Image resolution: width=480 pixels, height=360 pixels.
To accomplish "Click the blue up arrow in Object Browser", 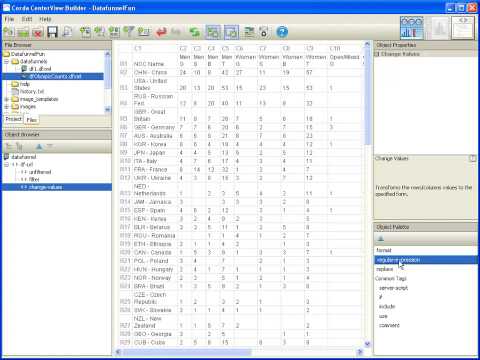I will pos(39,146).
